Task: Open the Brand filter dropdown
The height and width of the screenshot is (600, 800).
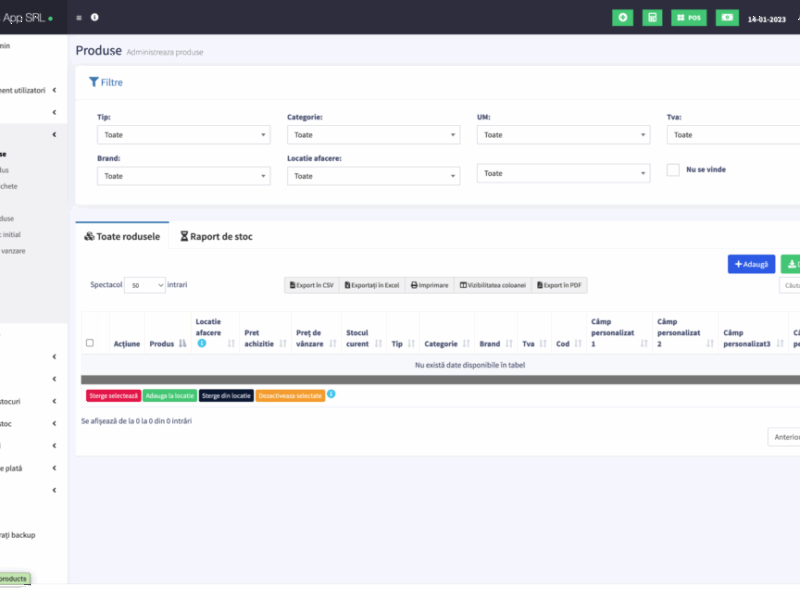Action: 183,176
